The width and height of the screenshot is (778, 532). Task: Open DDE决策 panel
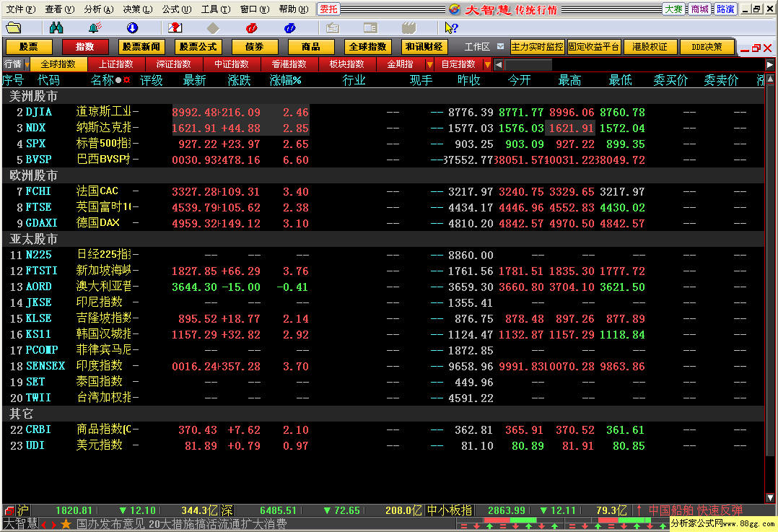pos(707,47)
